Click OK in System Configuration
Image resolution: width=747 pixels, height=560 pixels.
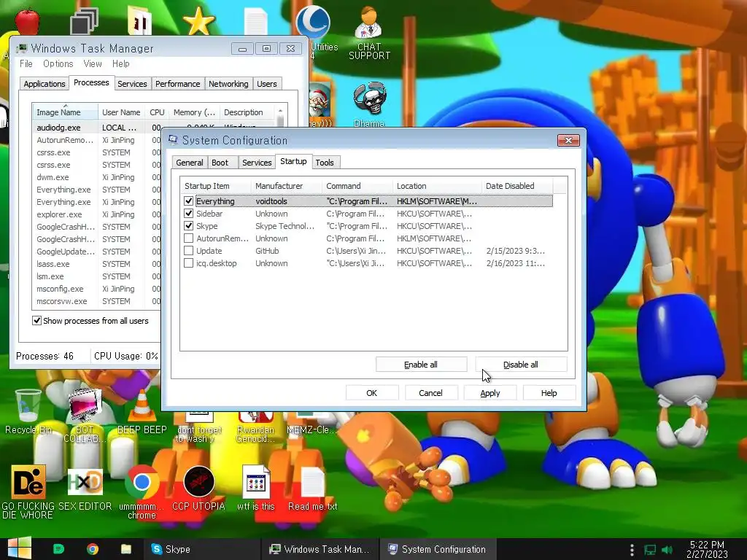coord(371,393)
